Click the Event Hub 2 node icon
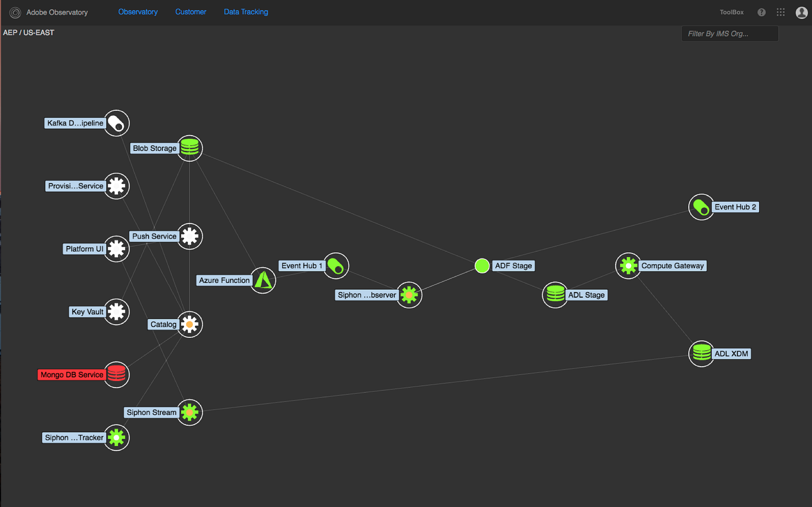812x507 pixels. 701,207
